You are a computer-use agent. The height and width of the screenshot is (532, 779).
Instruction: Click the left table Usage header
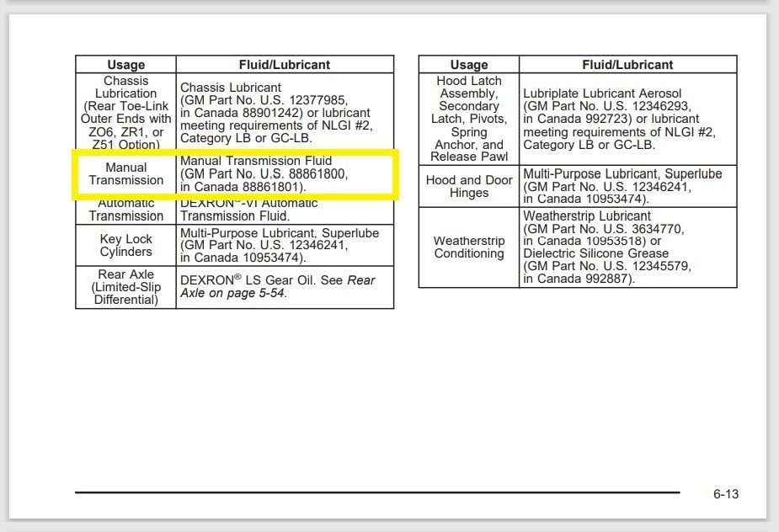125,65
